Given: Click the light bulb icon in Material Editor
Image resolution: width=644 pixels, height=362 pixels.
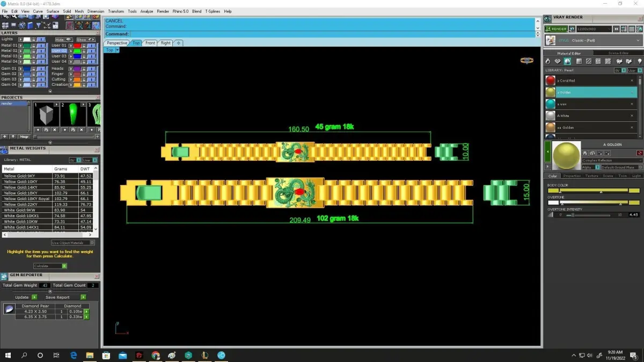Looking at the screenshot, I should [639, 62].
